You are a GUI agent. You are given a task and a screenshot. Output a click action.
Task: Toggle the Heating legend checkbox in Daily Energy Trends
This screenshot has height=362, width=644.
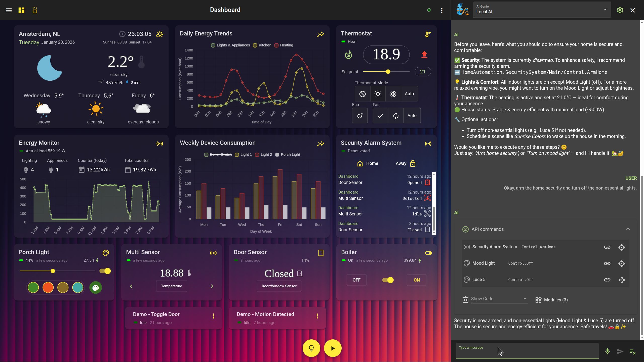pos(276,45)
